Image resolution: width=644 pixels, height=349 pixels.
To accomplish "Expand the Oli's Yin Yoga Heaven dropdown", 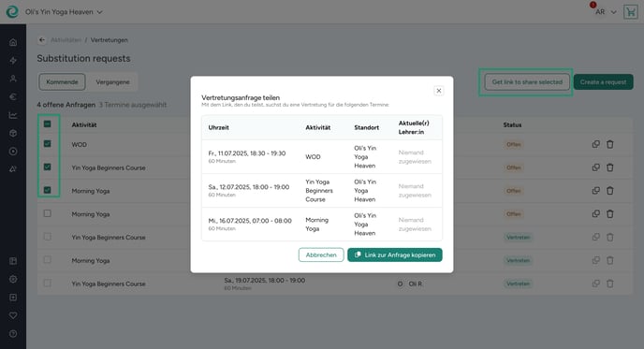I will [x=64, y=12].
